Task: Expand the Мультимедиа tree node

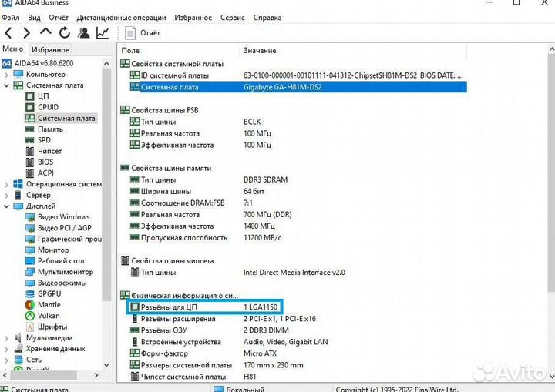Action: coord(6,338)
